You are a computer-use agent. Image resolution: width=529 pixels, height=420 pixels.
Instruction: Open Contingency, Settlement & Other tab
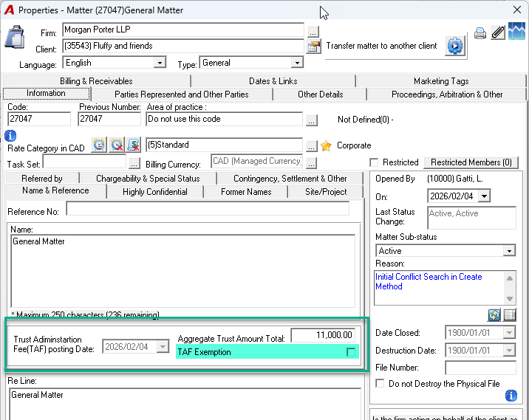pyautogui.click(x=290, y=179)
